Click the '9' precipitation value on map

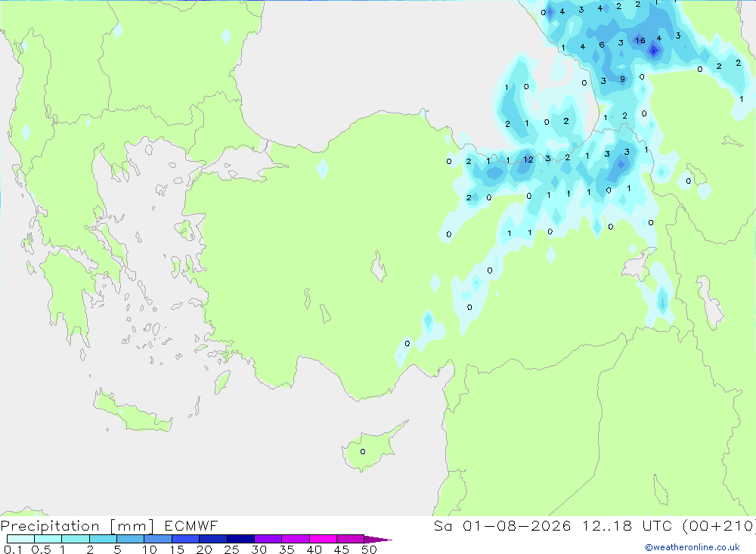pyautogui.click(x=622, y=79)
